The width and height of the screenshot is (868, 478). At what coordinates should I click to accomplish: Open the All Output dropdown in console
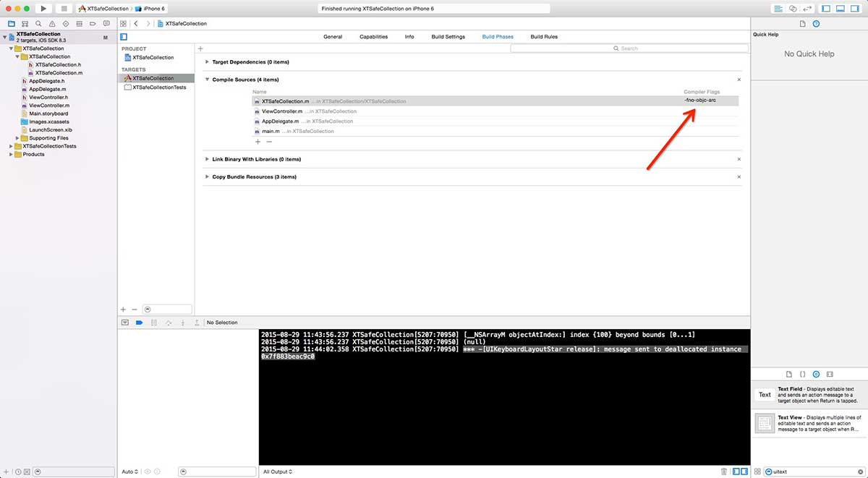278,471
